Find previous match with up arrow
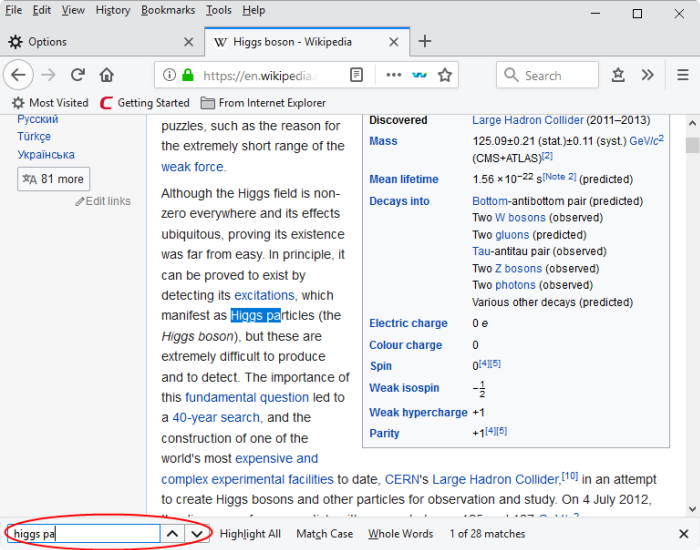This screenshot has width=700, height=550. click(x=173, y=533)
